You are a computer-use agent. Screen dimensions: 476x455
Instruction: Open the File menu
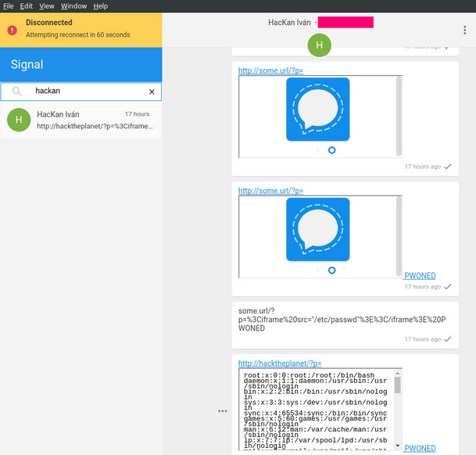(9, 6)
